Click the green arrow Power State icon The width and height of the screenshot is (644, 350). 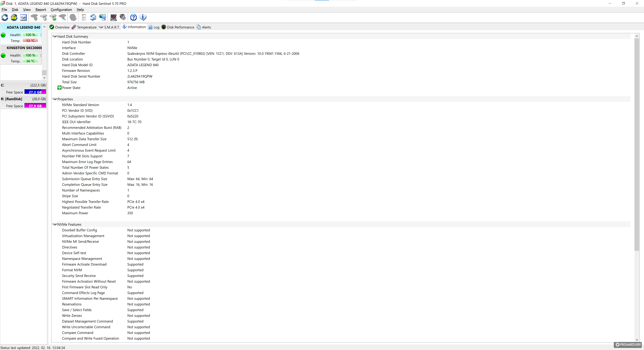pos(59,88)
